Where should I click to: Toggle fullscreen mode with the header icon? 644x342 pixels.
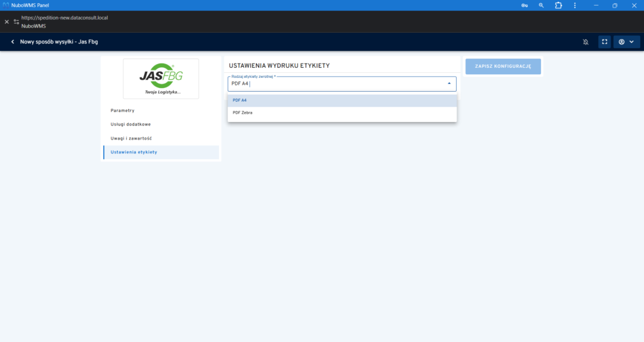pyautogui.click(x=604, y=42)
